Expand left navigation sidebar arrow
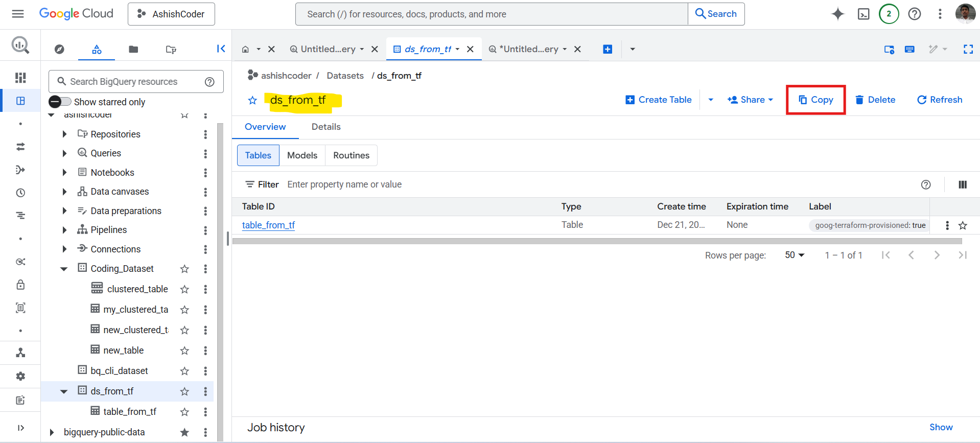This screenshot has width=980, height=443. [x=20, y=428]
